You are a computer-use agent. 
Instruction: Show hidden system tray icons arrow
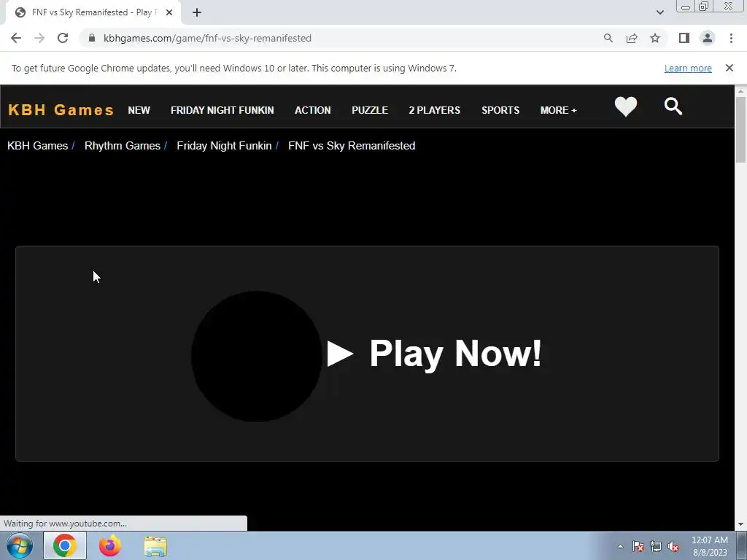click(x=620, y=546)
